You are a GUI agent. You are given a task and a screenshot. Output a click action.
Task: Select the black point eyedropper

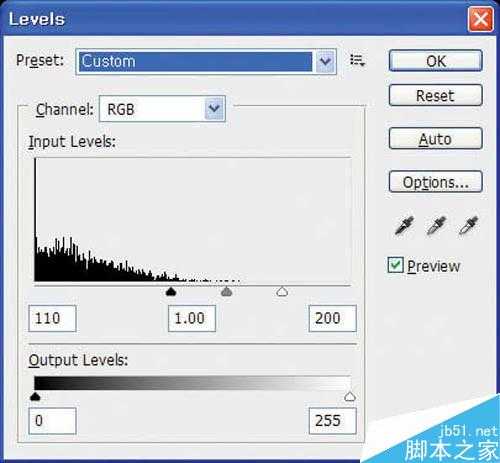click(404, 226)
